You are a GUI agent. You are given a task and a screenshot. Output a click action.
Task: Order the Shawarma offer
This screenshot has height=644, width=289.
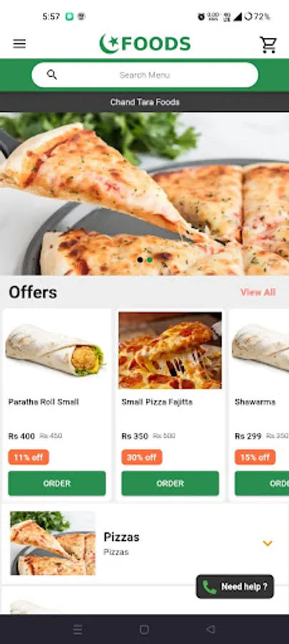coord(262,484)
